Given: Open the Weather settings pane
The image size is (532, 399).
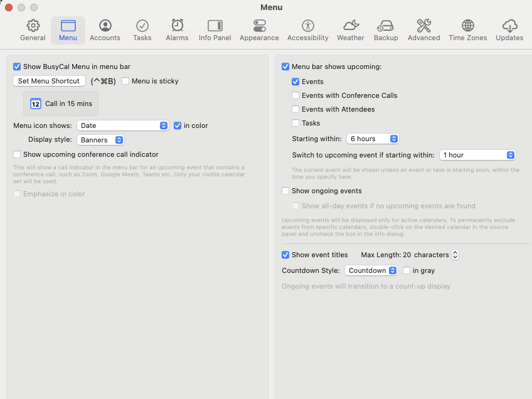Looking at the screenshot, I should pyautogui.click(x=350, y=29).
